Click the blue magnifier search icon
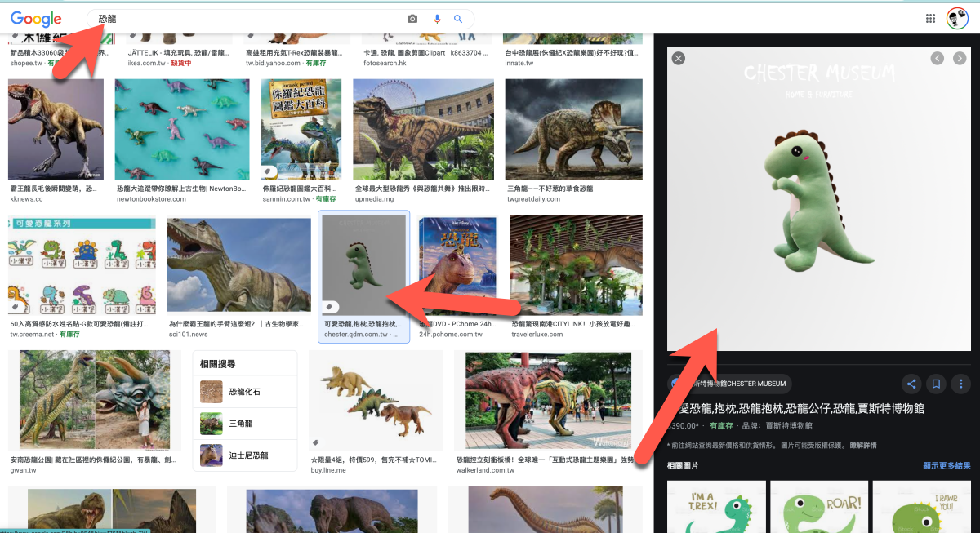Viewport: 980px width, 533px height. pyautogui.click(x=458, y=19)
